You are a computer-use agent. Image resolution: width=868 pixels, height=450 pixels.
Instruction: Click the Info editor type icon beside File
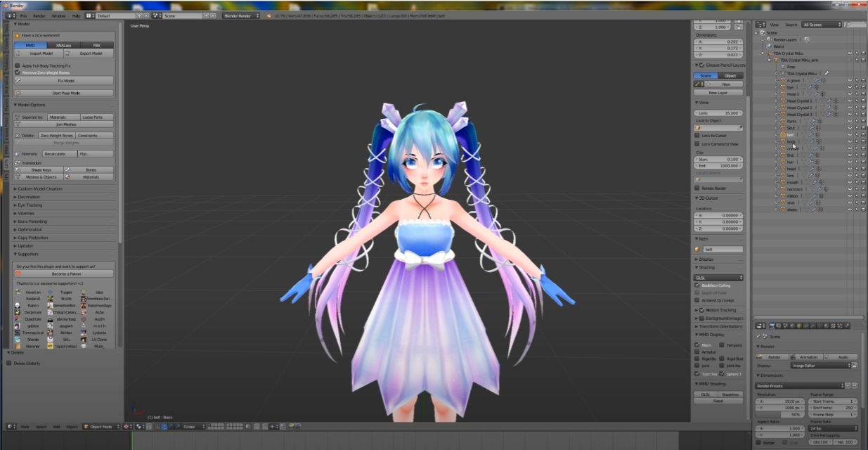11,15
